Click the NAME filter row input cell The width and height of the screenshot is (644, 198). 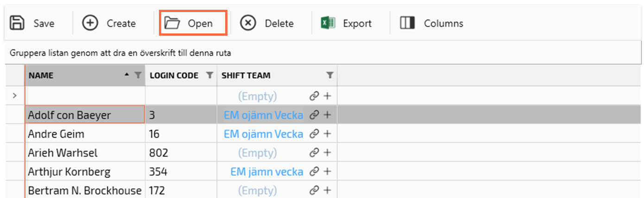85,96
